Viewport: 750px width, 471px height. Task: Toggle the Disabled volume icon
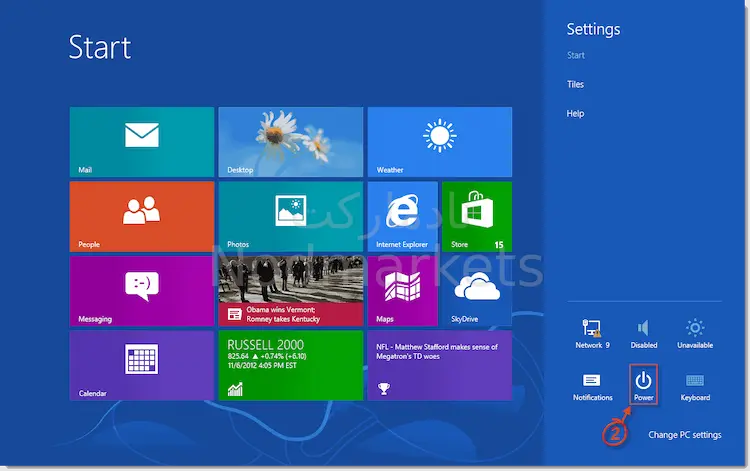pyautogui.click(x=644, y=332)
